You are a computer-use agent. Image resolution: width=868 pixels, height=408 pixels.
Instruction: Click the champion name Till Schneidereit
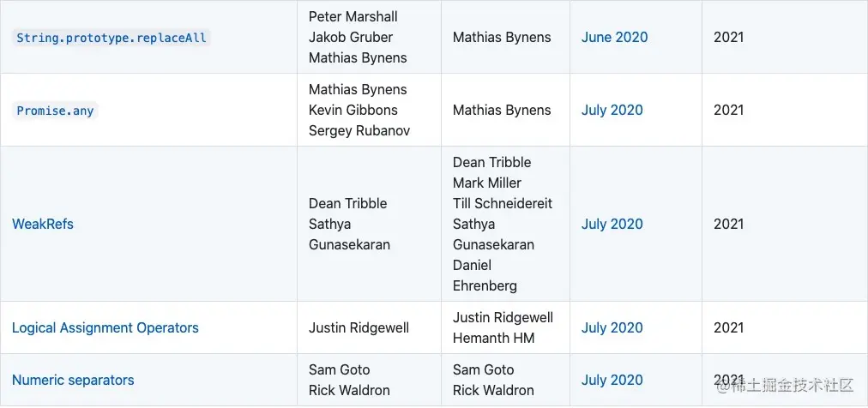[502, 204]
